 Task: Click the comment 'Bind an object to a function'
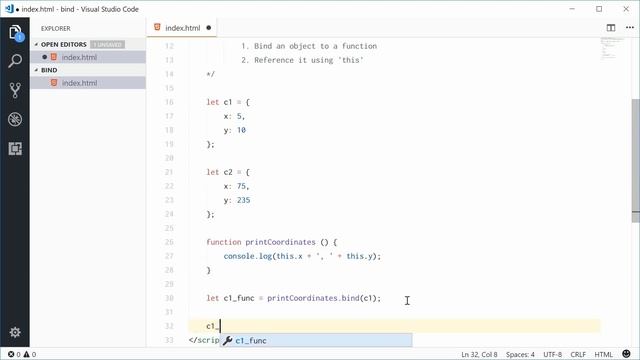(316, 46)
